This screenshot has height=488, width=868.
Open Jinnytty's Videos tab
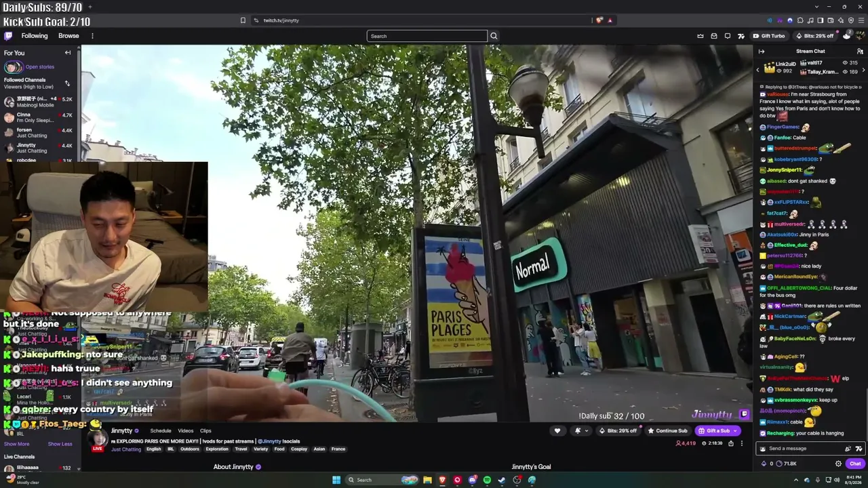[x=186, y=430]
